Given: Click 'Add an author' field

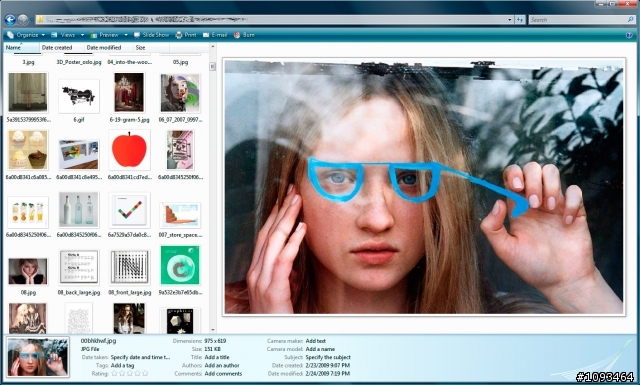Looking at the screenshot, I should (x=222, y=365).
